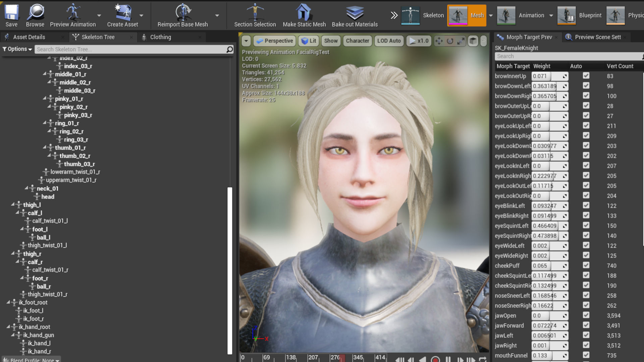Toggle Auto checkbox for mouthFunnel

point(586,355)
